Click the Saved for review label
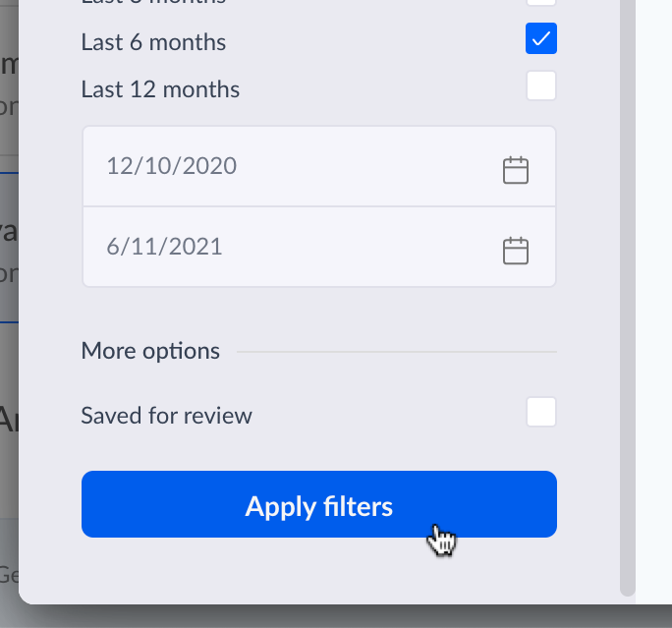 tap(166, 416)
